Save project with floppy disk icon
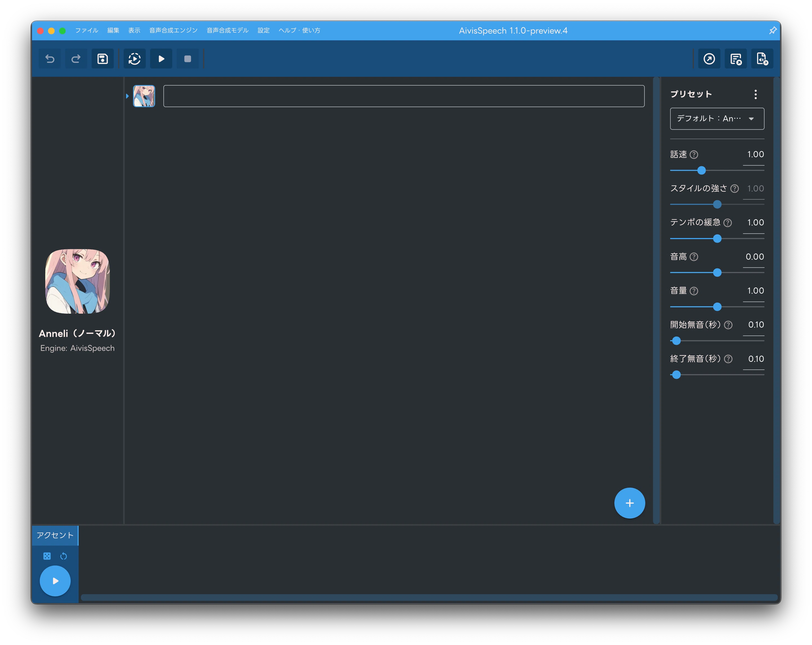This screenshot has height=645, width=812. (102, 59)
